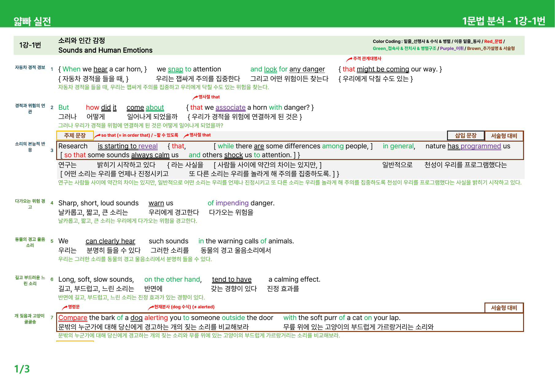Click the annotation '주격 관계대명사'
555x392 pixels.
(367, 59)
